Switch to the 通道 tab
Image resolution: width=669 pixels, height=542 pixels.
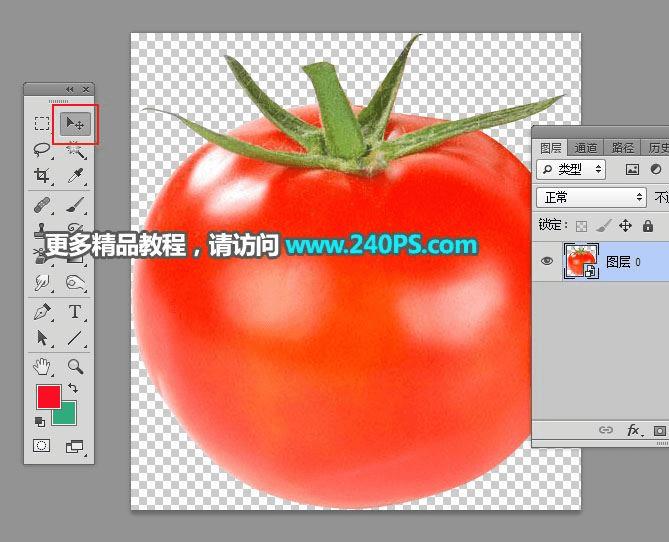click(x=585, y=148)
